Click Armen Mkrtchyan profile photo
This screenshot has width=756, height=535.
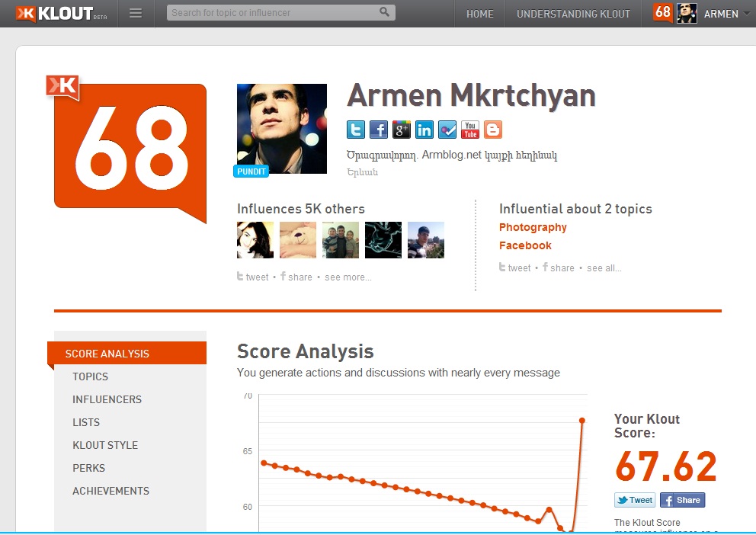tap(281, 129)
